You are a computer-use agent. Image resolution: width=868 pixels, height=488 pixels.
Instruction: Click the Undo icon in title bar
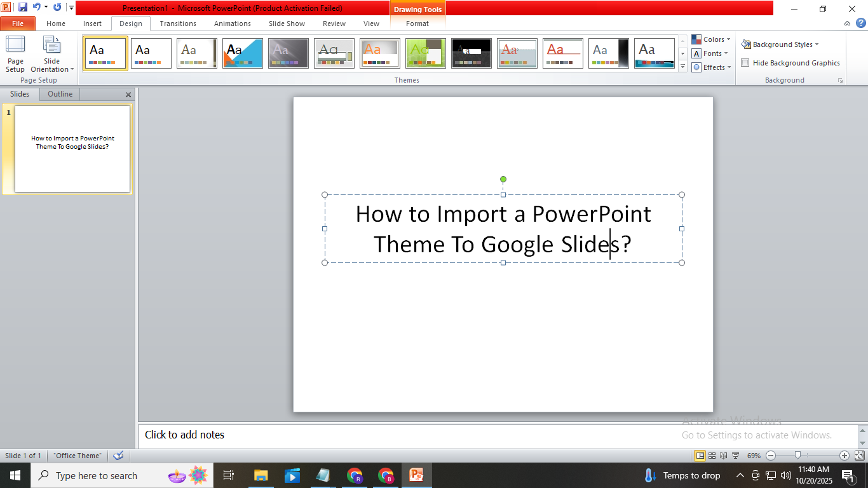point(37,8)
